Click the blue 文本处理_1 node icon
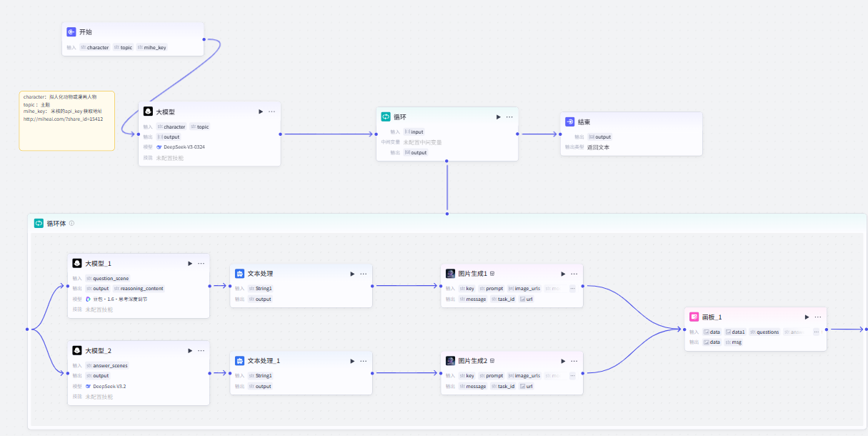 coord(240,361)
